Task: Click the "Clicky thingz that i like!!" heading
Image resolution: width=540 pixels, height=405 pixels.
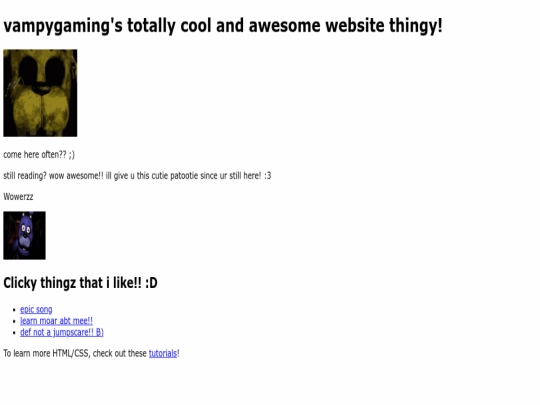Action: [x=72, y=283]
